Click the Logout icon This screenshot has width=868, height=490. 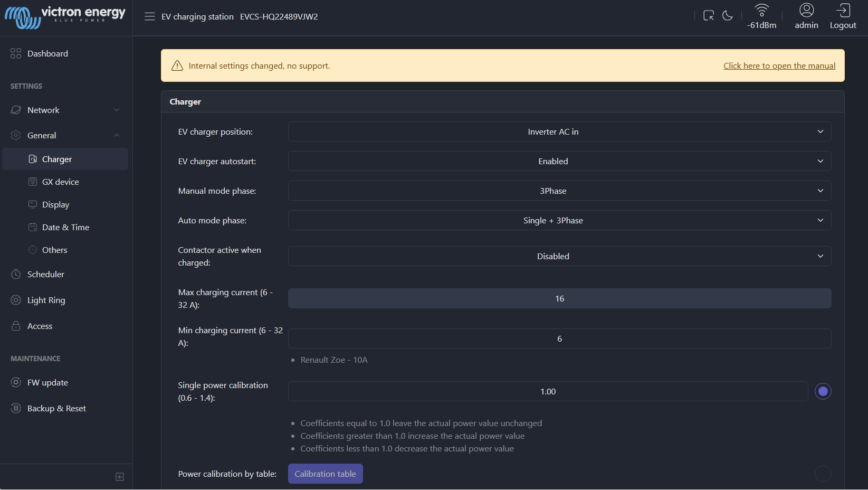843,10
